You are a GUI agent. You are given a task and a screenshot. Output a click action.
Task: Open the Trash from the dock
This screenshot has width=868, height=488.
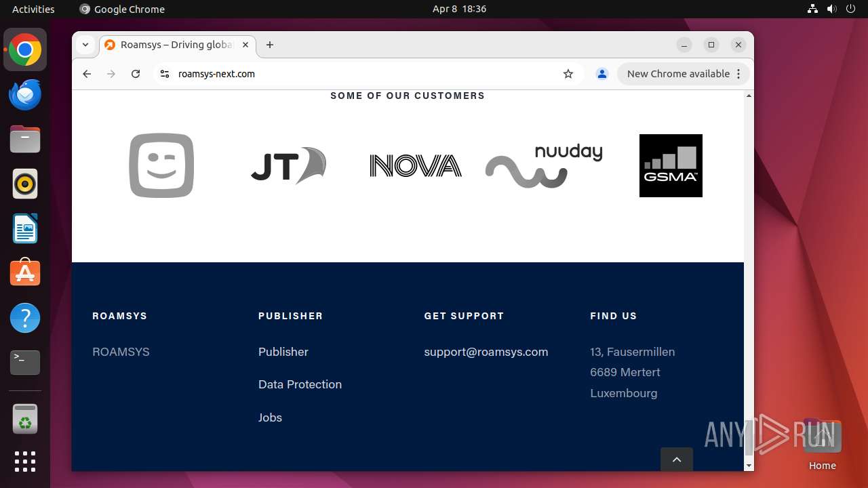tap(25, 419)
